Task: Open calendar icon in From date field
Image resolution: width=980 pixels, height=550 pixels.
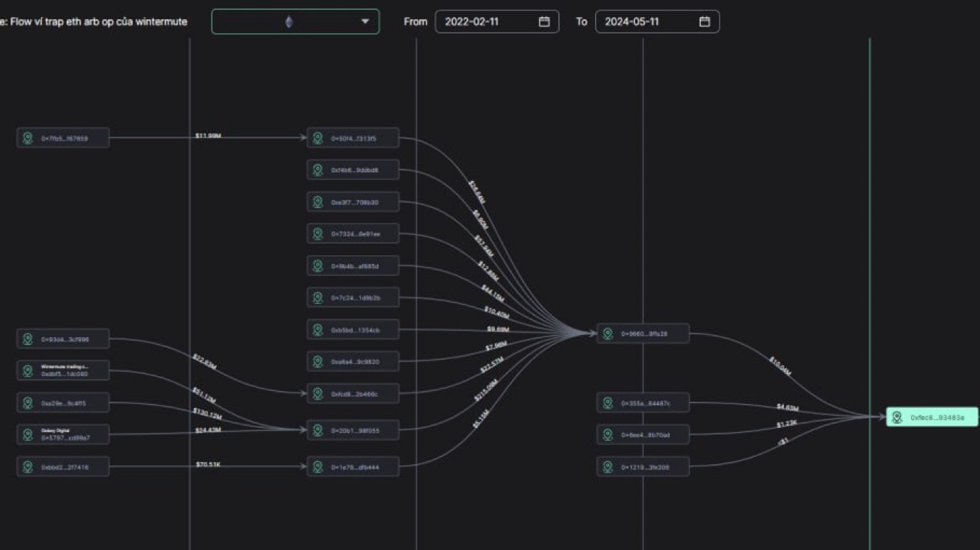Action: coord(544,22)
